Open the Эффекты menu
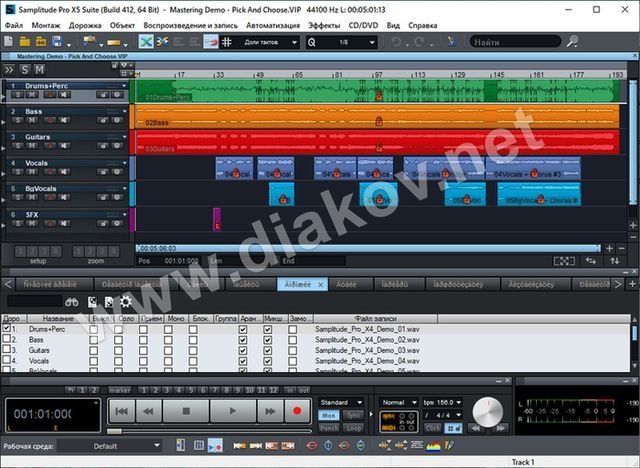The image size is (640, 468). [x=323, y=23]
